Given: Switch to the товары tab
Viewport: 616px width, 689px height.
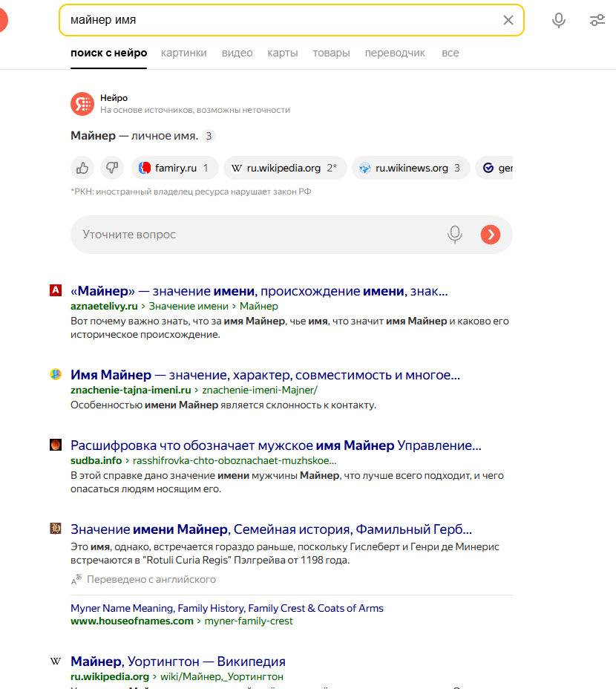Looking at the screenshot, I should [x=331, y=53].
